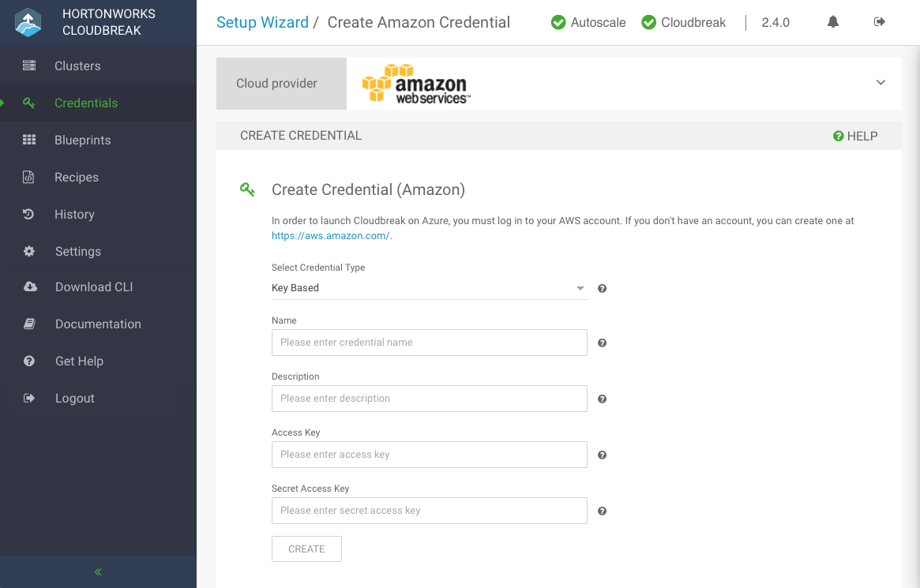Image resolution: width=920 pixels, height=588 pixels.
Task: Expand the Cloud provider chevron
Action: click(x=881, y=83)
